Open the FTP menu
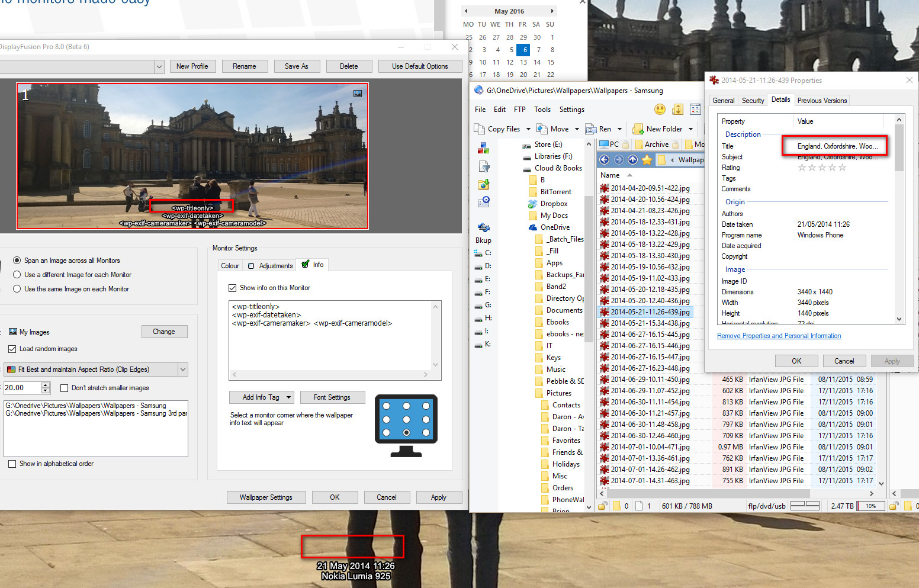The image size is (919, 588). [x=519, y=110]
